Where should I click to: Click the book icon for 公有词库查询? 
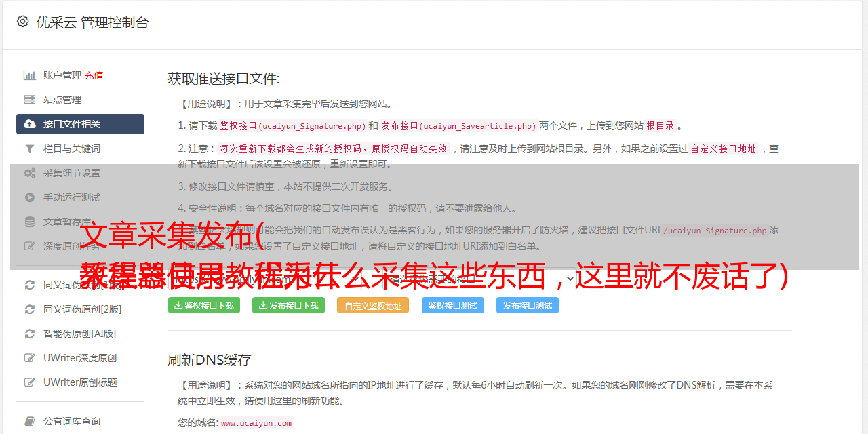click(30, 421)
